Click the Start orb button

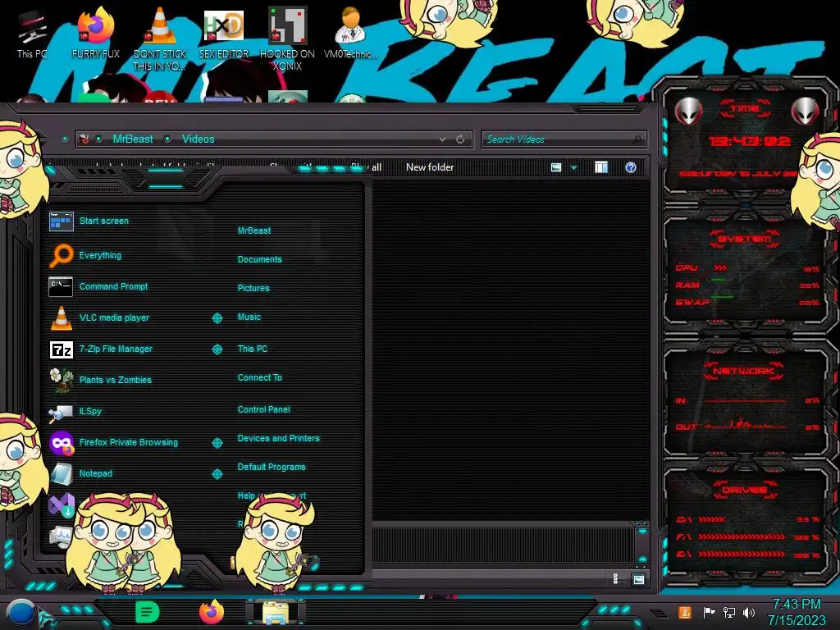click(21, 613)
